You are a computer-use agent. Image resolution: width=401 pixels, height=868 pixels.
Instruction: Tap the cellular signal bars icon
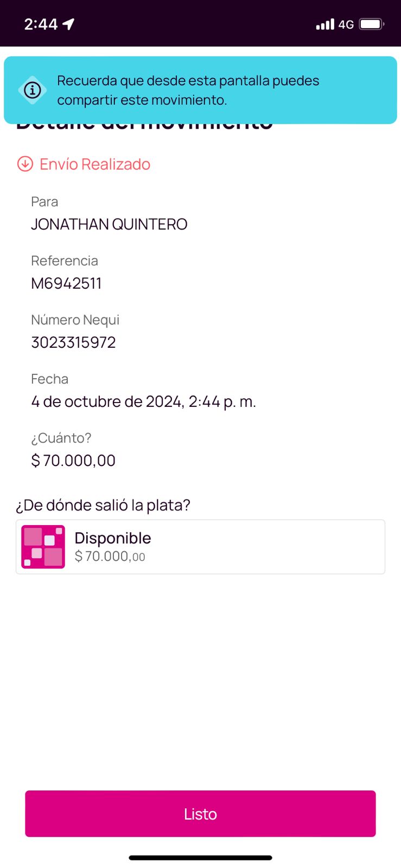[325, 24]
